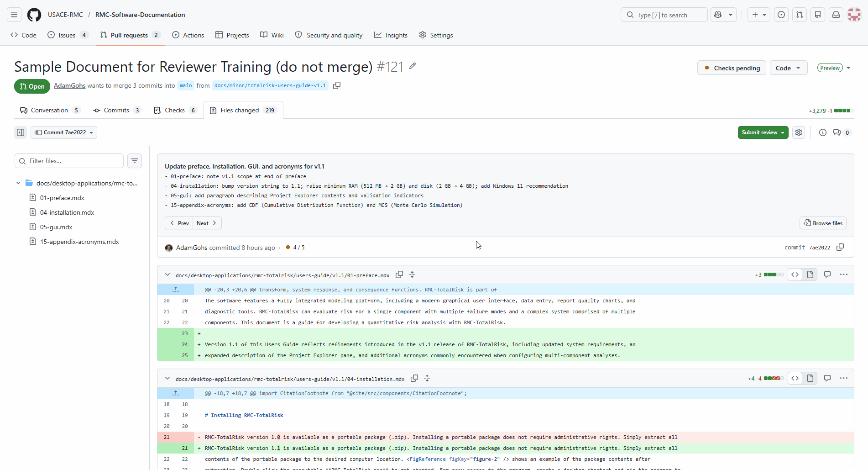Screen dimensions: 868x470
Task: Switch to Conversation tab
Action: 50,110
